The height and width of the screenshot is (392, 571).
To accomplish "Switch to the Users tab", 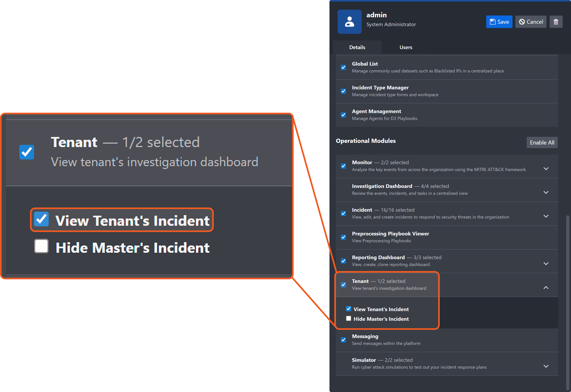I will [406, 47].
